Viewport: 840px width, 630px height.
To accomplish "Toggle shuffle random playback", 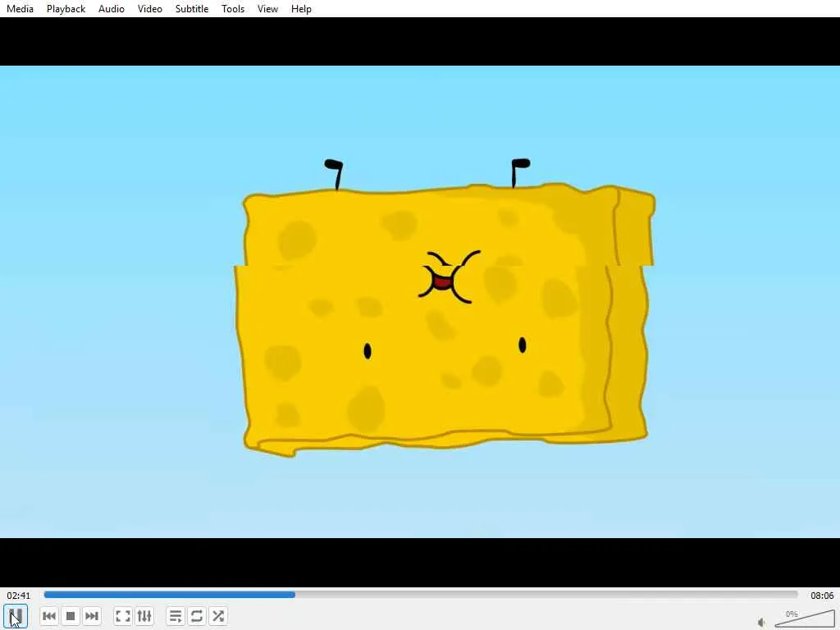I will coord(218,616).
